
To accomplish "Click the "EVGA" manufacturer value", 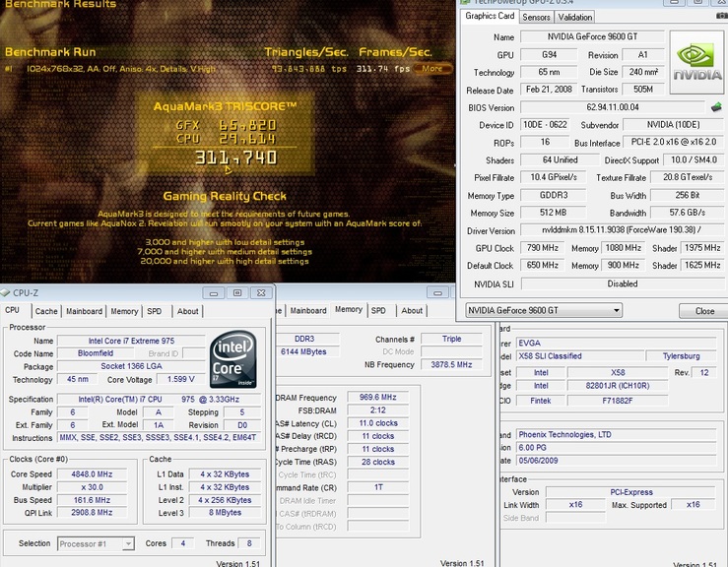I will tap(616, 343).
